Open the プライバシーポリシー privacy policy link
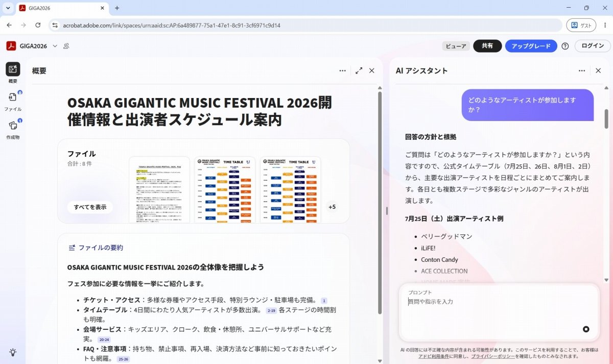Screen dimensions: 613x364 493,356
